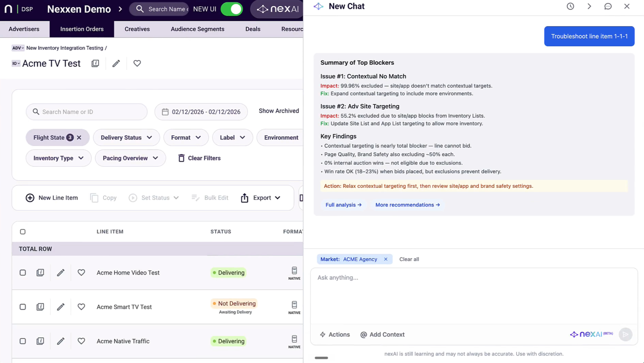This screenshot has width=644, height=363.
Task: Click the Nexxen Demo expand chevron
Action: 121,9
